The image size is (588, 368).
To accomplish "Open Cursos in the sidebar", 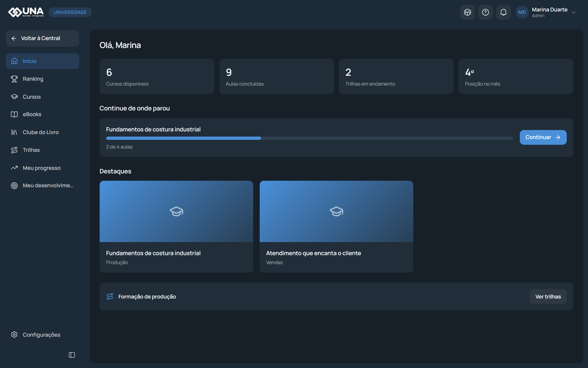I will [42, 97].
